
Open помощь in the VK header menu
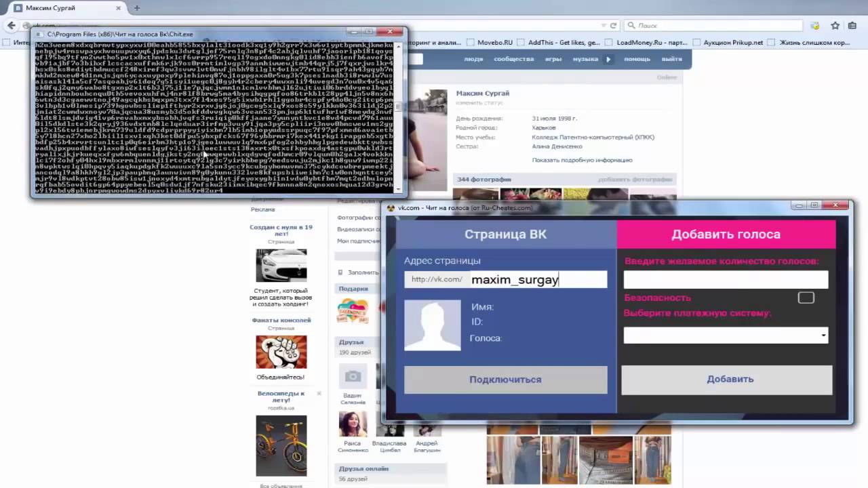(x=637, y=59)
